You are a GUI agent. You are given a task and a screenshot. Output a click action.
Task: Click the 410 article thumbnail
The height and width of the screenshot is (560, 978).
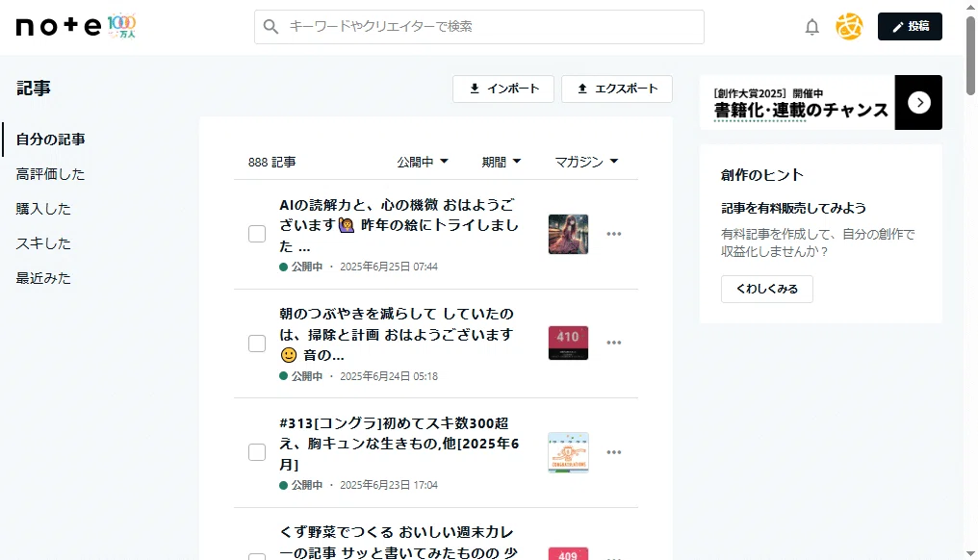click(568, 343)
